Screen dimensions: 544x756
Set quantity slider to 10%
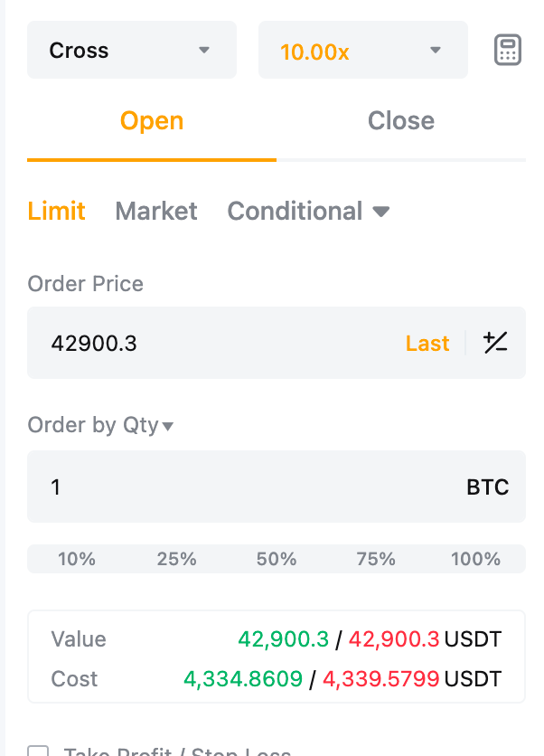[77, 559]
